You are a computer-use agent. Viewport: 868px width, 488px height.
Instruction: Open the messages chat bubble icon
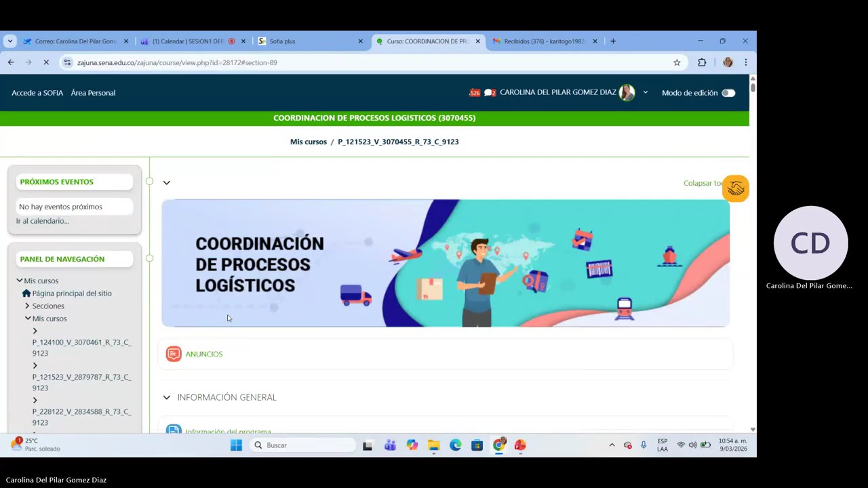(x=490, y=93)
